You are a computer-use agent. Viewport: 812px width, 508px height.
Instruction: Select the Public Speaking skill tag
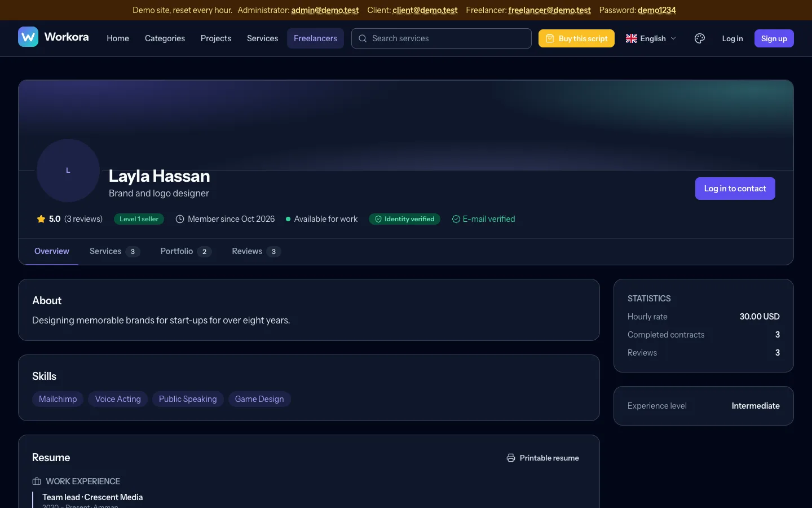pos(188,399)
